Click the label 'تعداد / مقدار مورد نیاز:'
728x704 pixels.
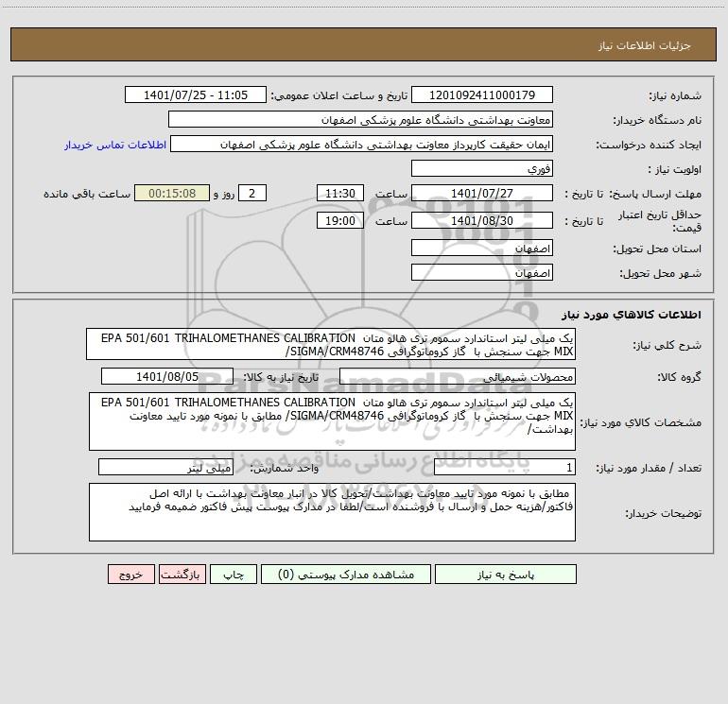(x=649, y=468)
